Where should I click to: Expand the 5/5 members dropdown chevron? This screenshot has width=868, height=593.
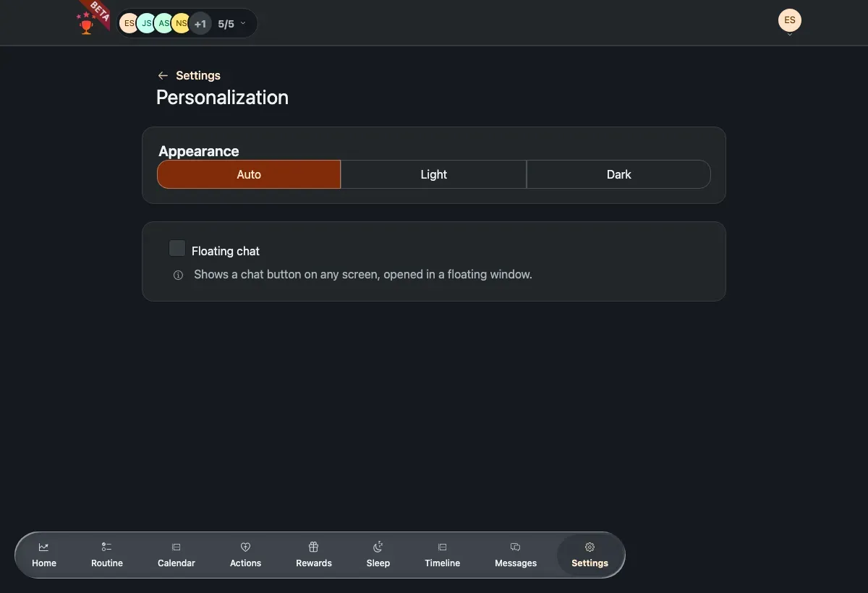coord(243,23)
